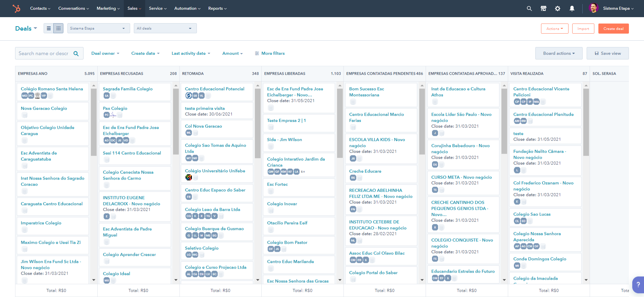644x297 pixels.
Task: Click the More filters sliders icon
Action: point(257,53)
